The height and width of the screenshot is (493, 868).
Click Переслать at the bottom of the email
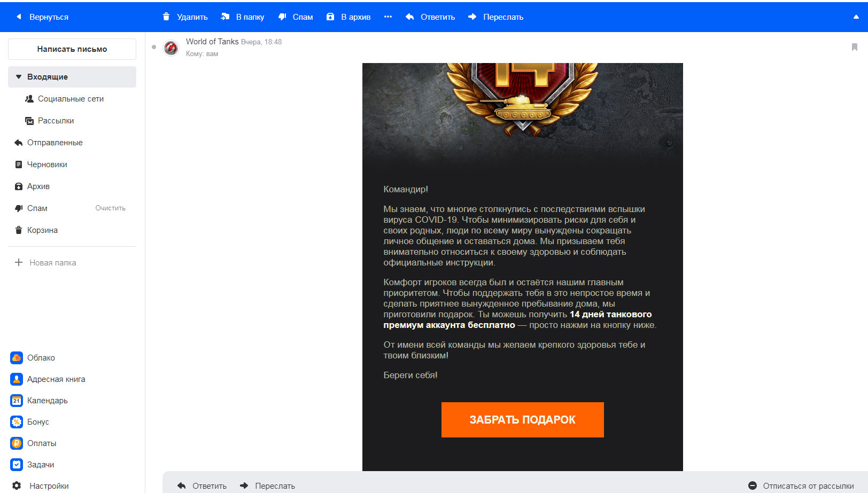coord(267,486)
